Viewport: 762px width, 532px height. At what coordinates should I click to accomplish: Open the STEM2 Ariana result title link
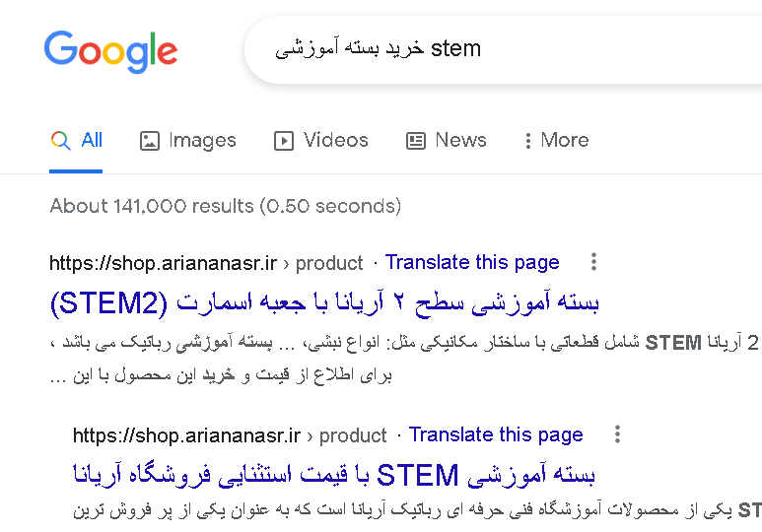coord(323,301)
